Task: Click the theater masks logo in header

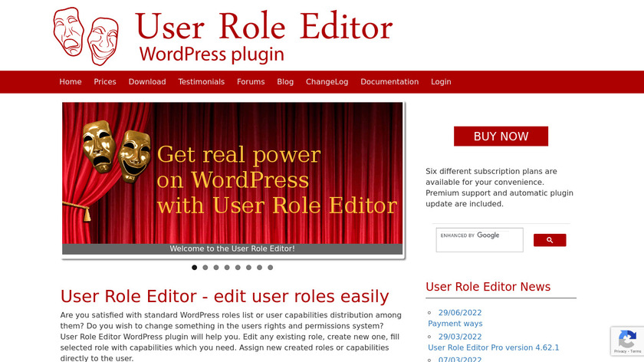Action: pos(86,36)
